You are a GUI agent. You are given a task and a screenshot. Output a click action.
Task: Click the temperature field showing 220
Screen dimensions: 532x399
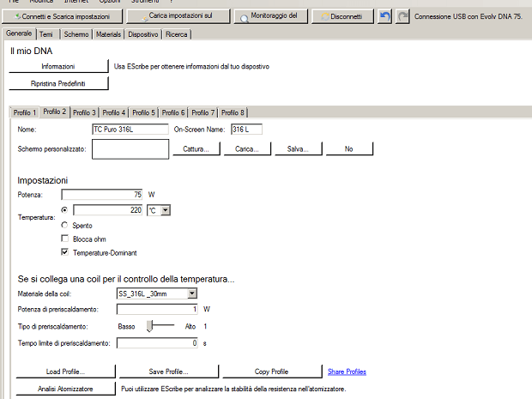pyautogui.click(x=108, y=210)
